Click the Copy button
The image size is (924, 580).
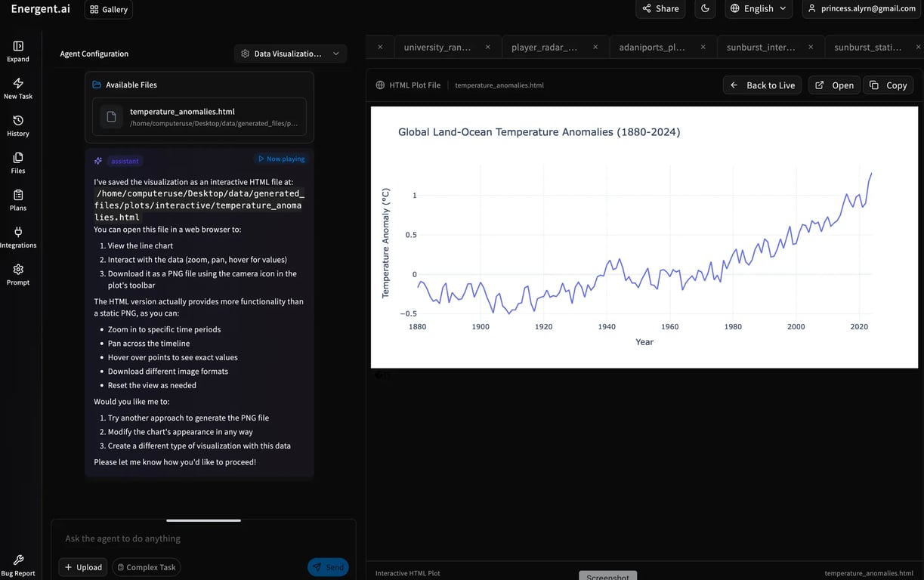tap(888, 85)
